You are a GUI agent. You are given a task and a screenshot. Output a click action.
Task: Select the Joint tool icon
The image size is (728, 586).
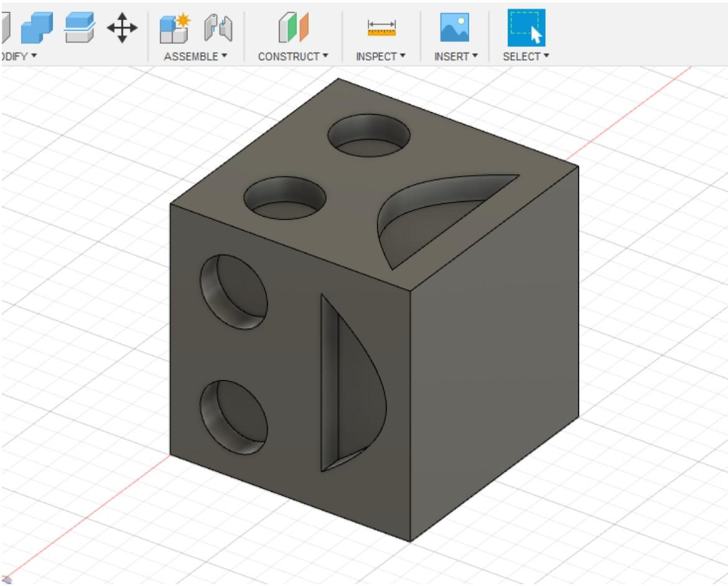tap(218, 28)
